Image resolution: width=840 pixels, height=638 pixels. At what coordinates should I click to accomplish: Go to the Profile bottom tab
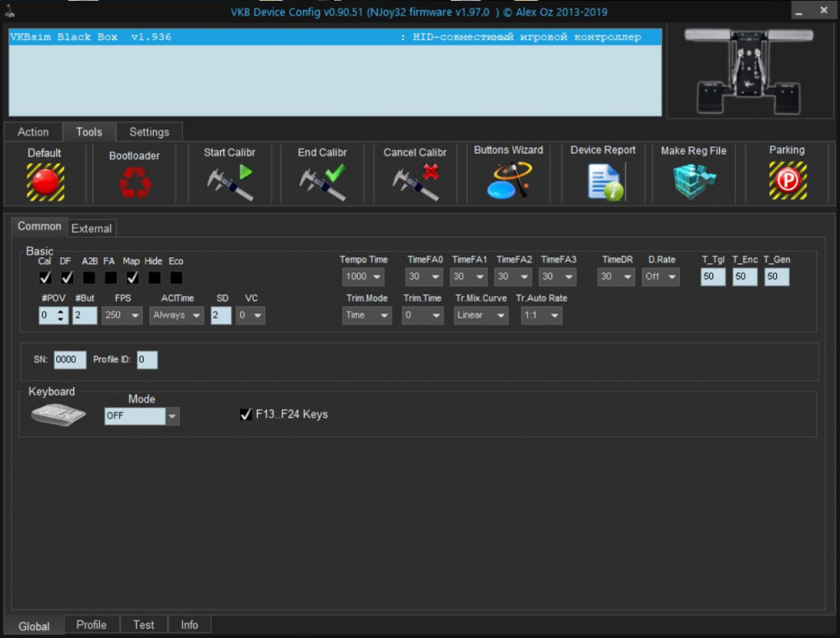tap(92, 625)
